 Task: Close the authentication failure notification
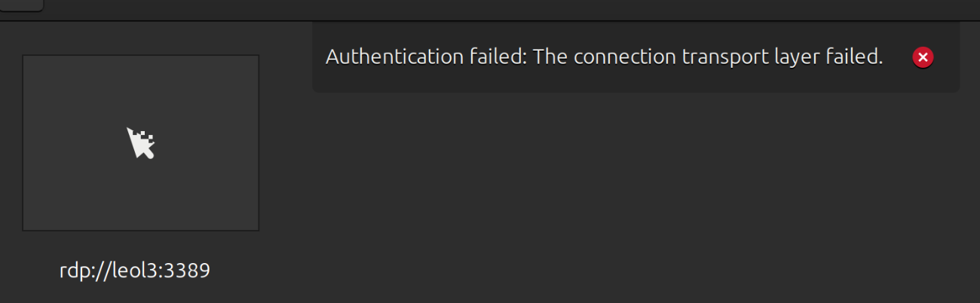(x=923, y=57)
